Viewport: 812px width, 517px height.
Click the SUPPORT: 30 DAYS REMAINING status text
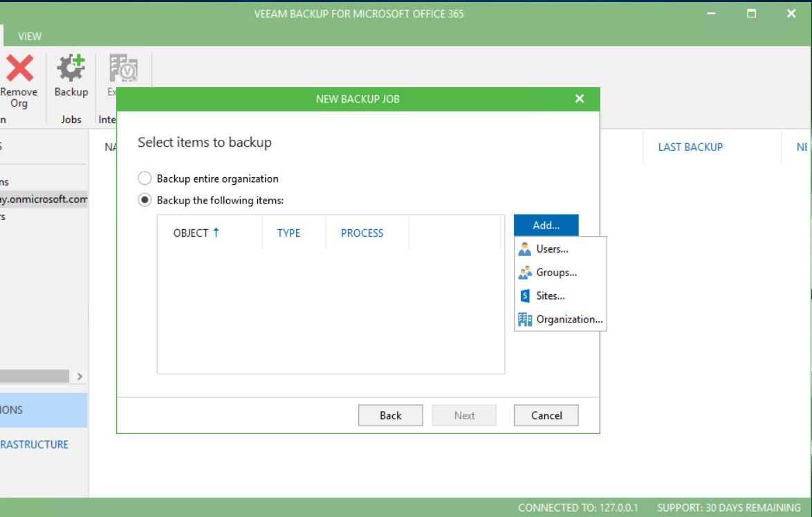coord(729,508)
